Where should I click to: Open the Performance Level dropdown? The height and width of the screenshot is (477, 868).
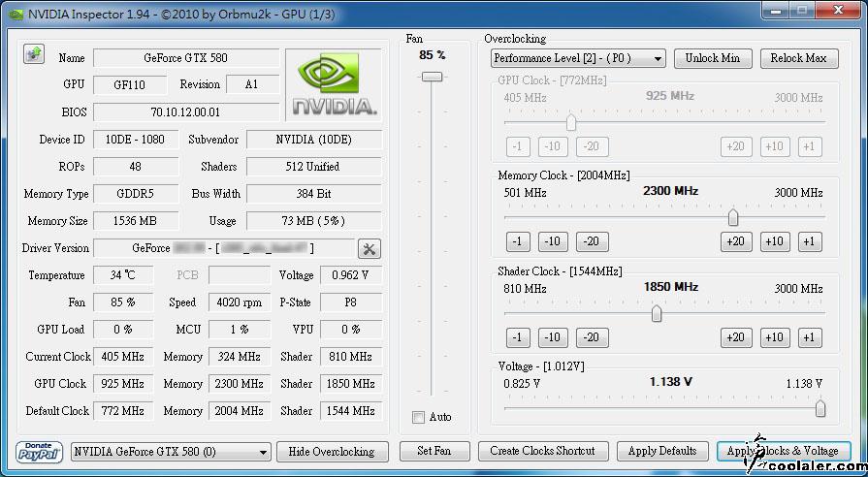pyautogui.click(x=579, y=58)
